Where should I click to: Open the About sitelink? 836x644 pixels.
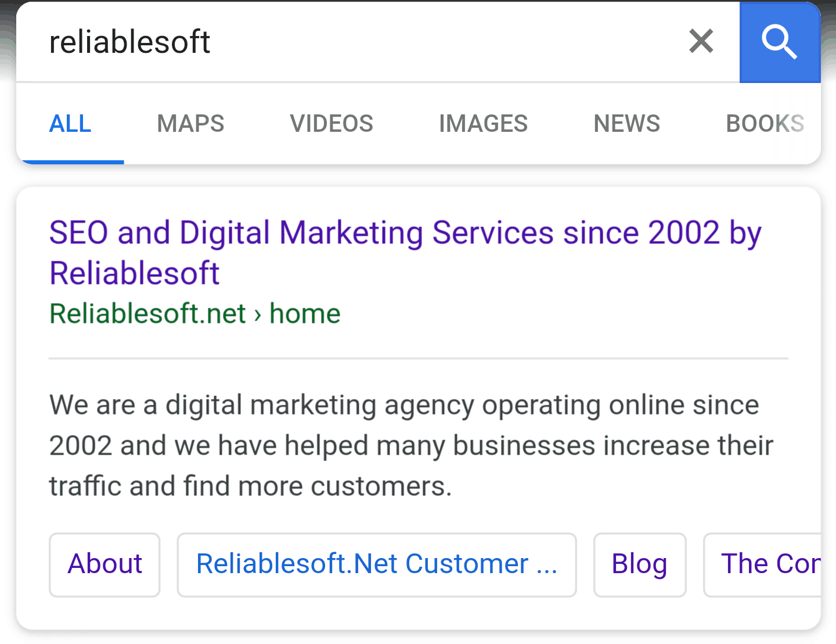[105, 564]
